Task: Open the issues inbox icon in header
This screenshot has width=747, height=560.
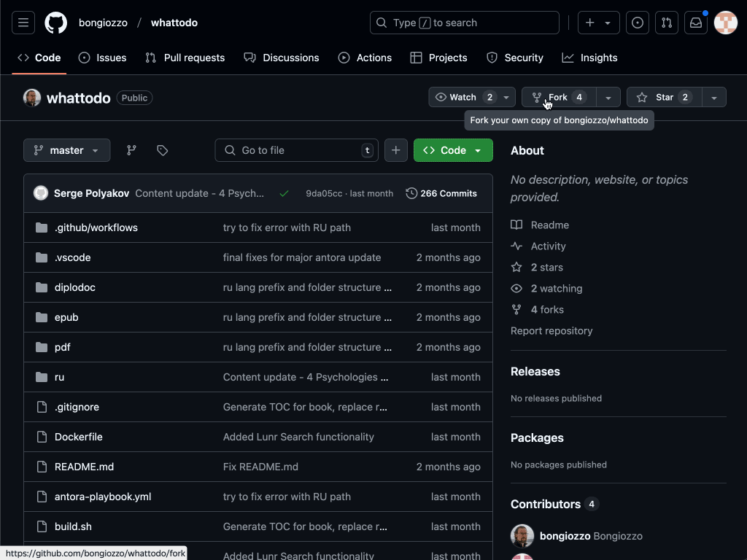Action: pos(638,23)
